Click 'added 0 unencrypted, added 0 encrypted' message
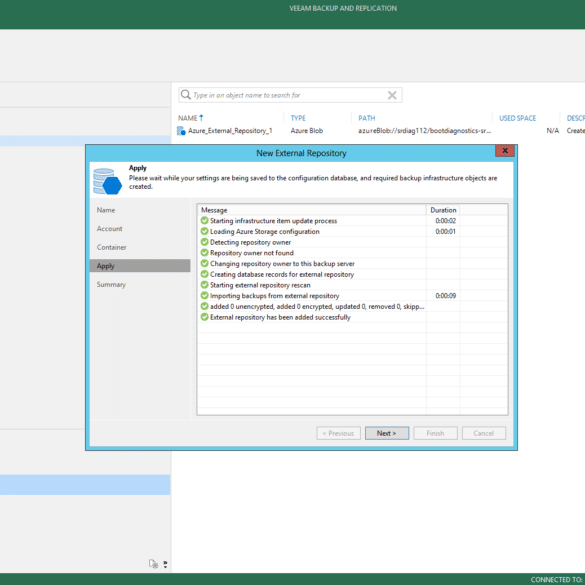 pyautogui.click(x=317, y=307)
